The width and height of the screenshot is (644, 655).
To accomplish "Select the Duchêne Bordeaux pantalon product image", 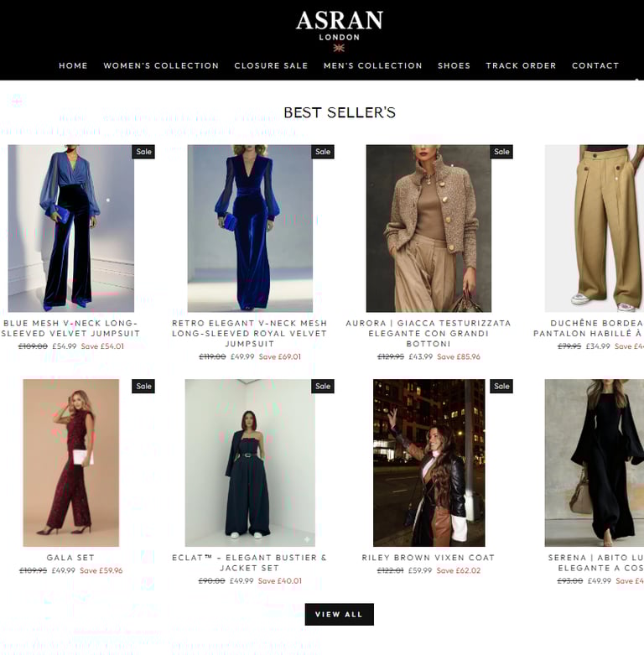I will click(x=595, y=228).
